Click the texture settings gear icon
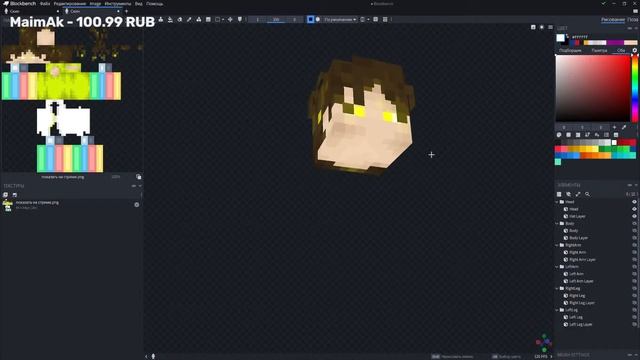The image size is (640, 360). [x=137, y=205]
